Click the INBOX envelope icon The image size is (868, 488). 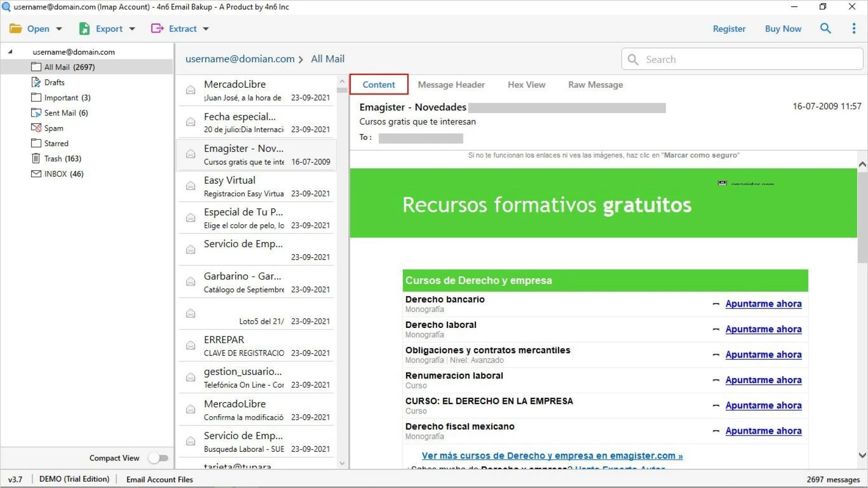tap(36, 174)
